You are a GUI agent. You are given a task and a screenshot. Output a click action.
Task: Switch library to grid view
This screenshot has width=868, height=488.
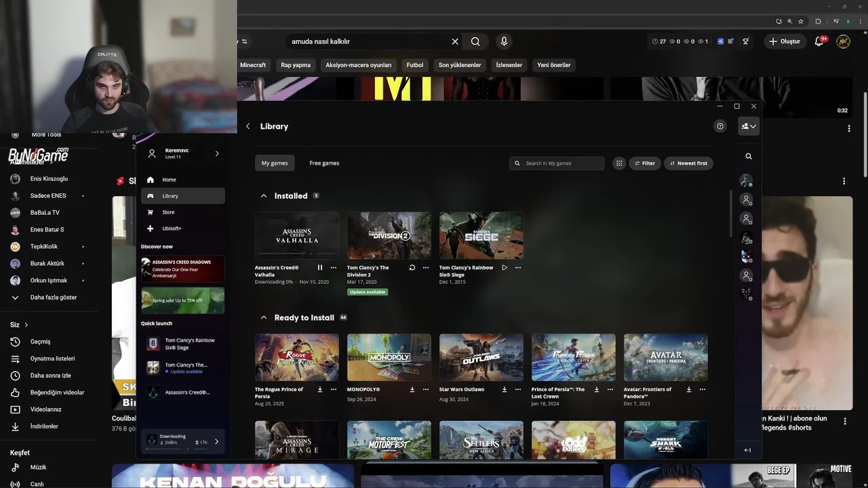click(619, 163)
